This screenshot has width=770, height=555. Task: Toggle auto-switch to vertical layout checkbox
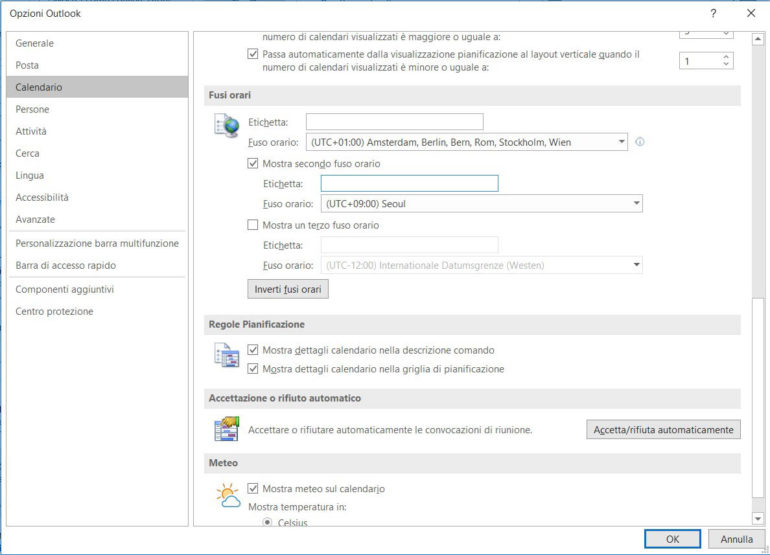point(252,54)
